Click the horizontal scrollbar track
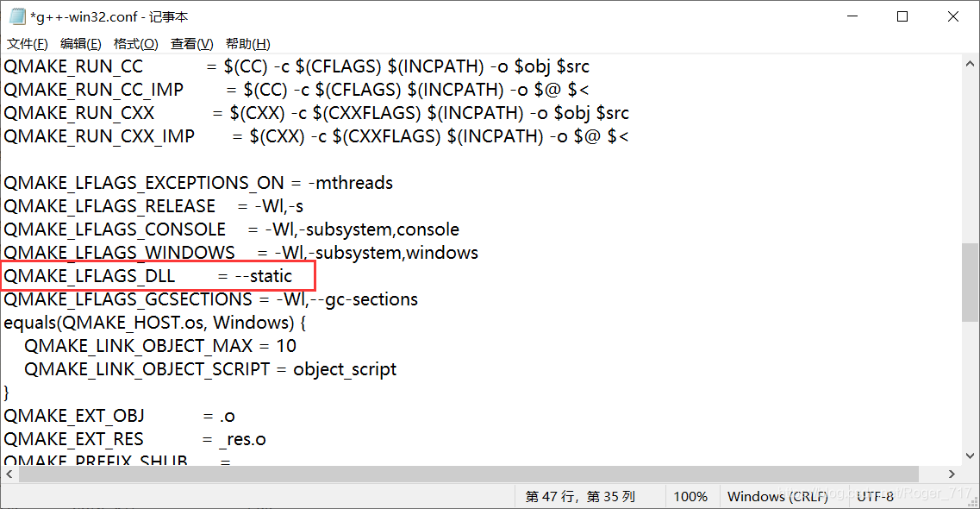This screenshot has width=980, height=509. 474,474
